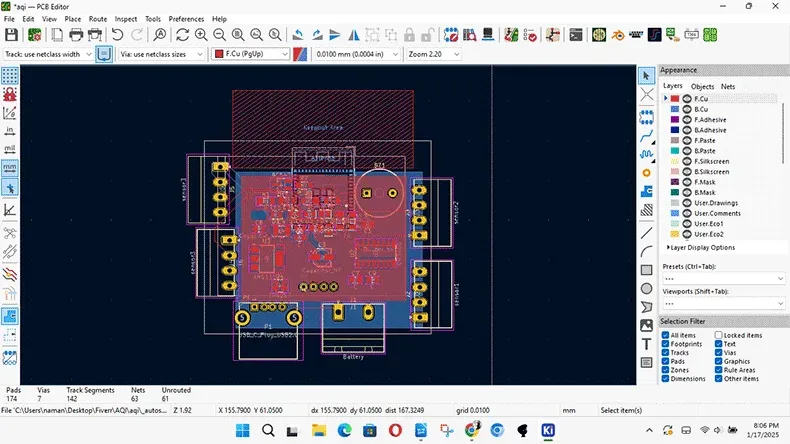The image size is (790, 444).
Task: Hide the B.Cu layer eye icon
Action: click(687, 109)
